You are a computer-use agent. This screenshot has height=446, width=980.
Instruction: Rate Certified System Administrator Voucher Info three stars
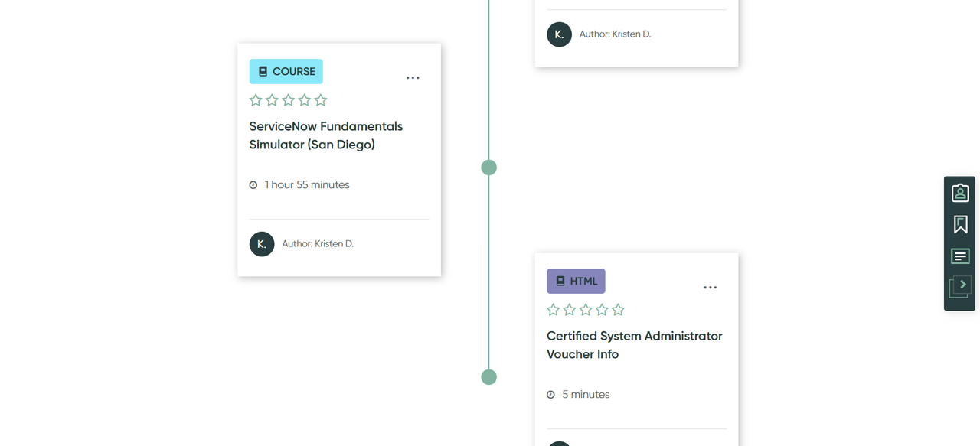(x=586, y=310)
